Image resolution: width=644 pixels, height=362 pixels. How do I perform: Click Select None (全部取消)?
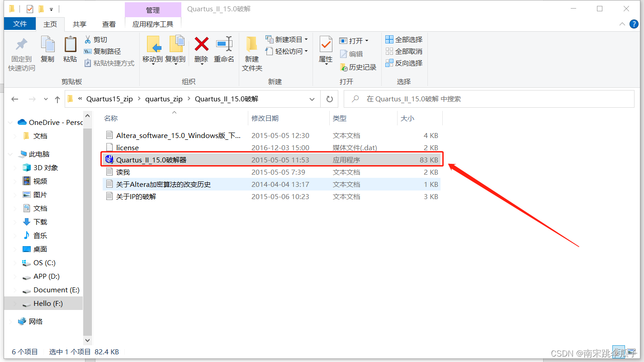click(404, 52)
